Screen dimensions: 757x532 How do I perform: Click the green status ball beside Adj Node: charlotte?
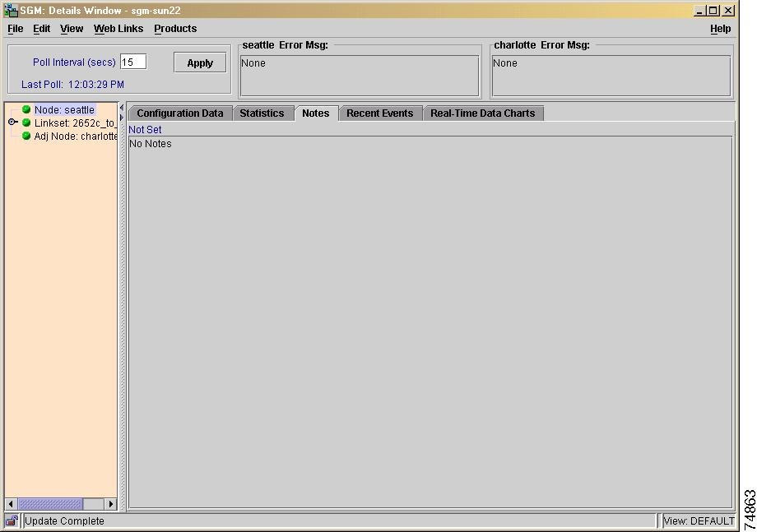click(x=26, y=136)
